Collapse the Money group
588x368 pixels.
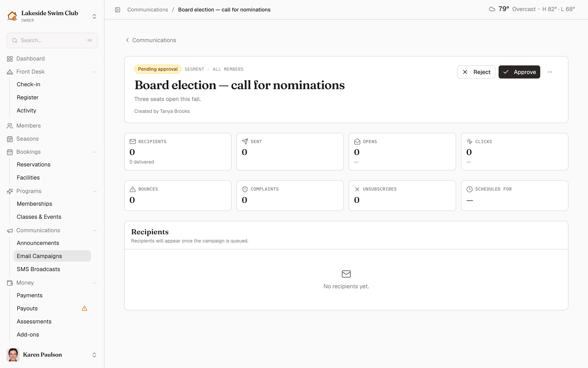tap(95, 283)
